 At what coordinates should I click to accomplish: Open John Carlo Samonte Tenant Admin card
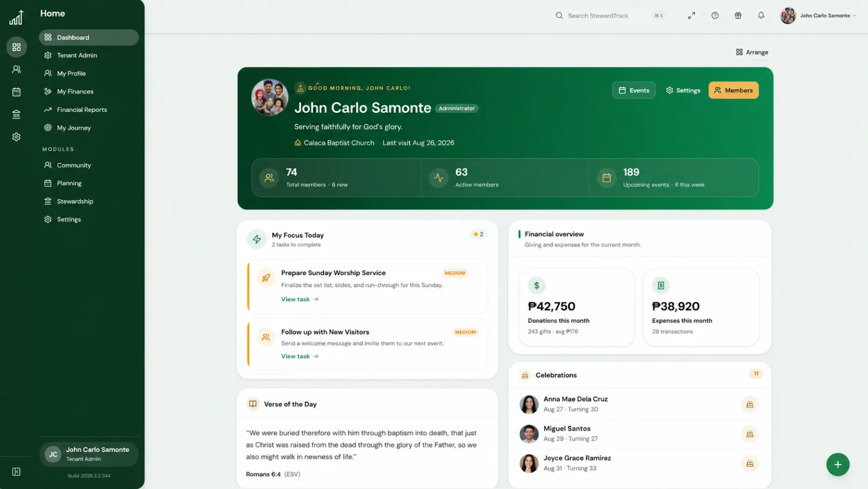[89, 454]
